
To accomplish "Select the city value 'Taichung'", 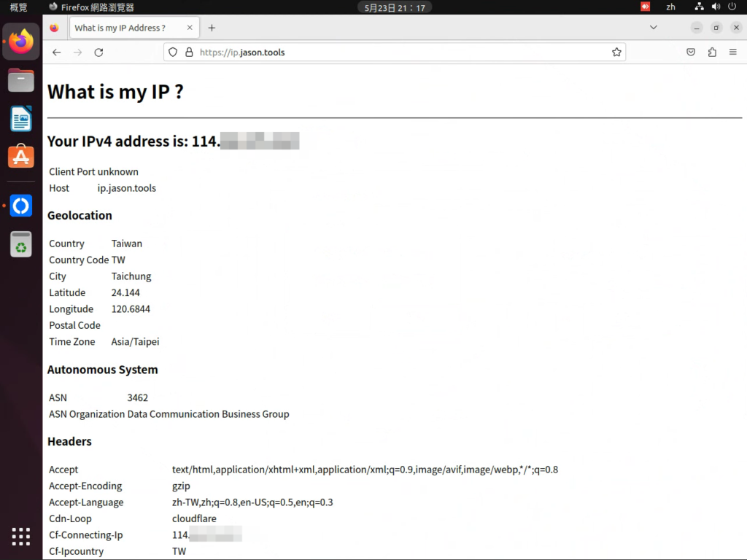I will [x=131, y=276].
